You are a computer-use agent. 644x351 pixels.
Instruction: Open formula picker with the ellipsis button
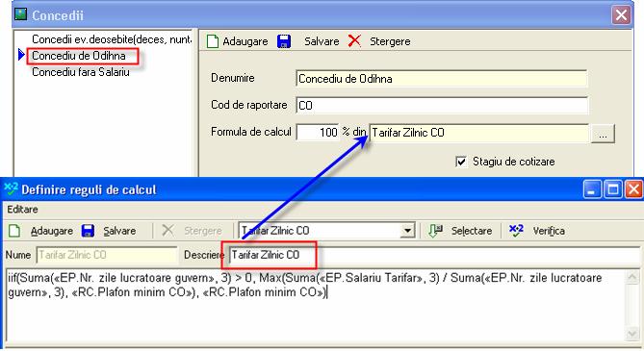point(603,133)
